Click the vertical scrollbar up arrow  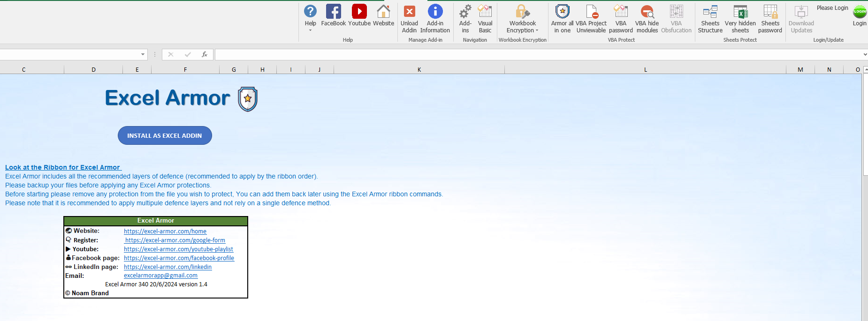pyautogui.click(x=865, y=69)
